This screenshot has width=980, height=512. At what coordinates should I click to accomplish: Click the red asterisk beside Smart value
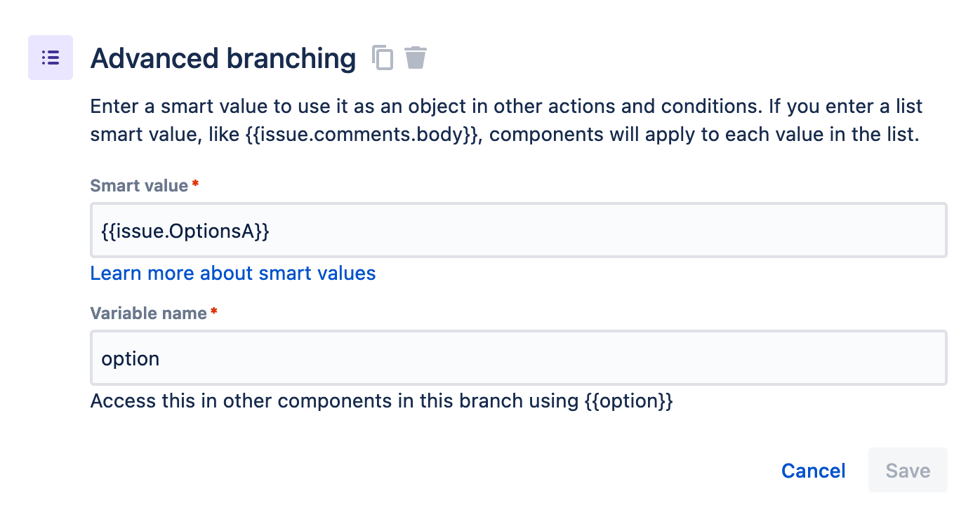(195, 184)
